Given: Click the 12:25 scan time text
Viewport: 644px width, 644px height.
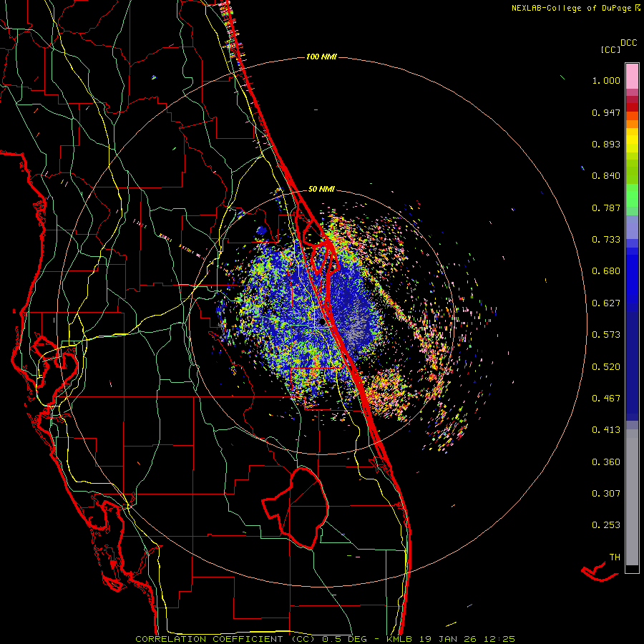Looking at the screenshot, I should point(499,639).
